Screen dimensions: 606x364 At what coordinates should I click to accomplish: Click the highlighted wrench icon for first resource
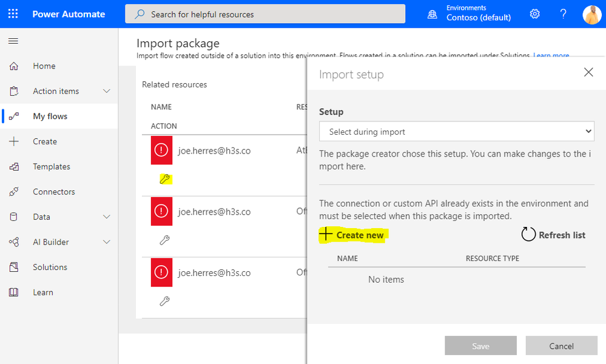(x=164, y=179)
